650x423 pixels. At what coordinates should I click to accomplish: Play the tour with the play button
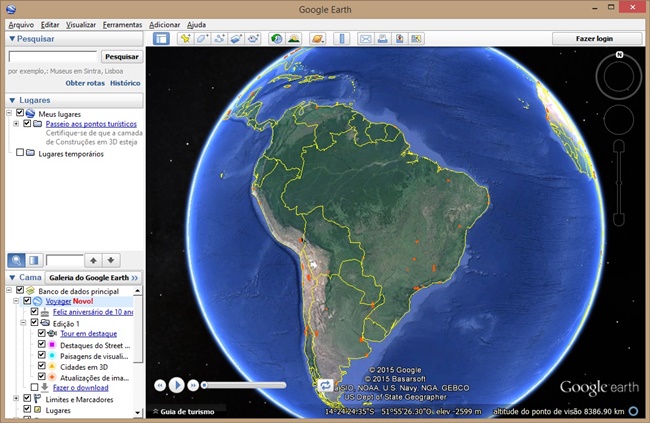click(x=176, y=385)
